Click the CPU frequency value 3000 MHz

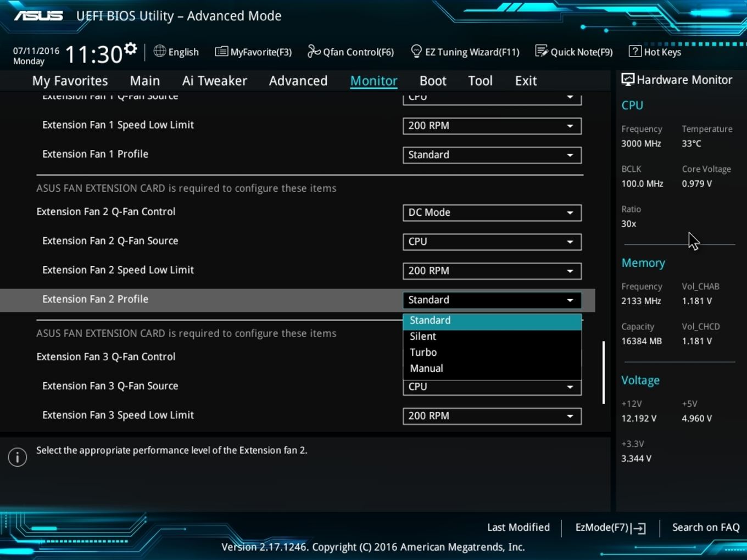(641, 144)
